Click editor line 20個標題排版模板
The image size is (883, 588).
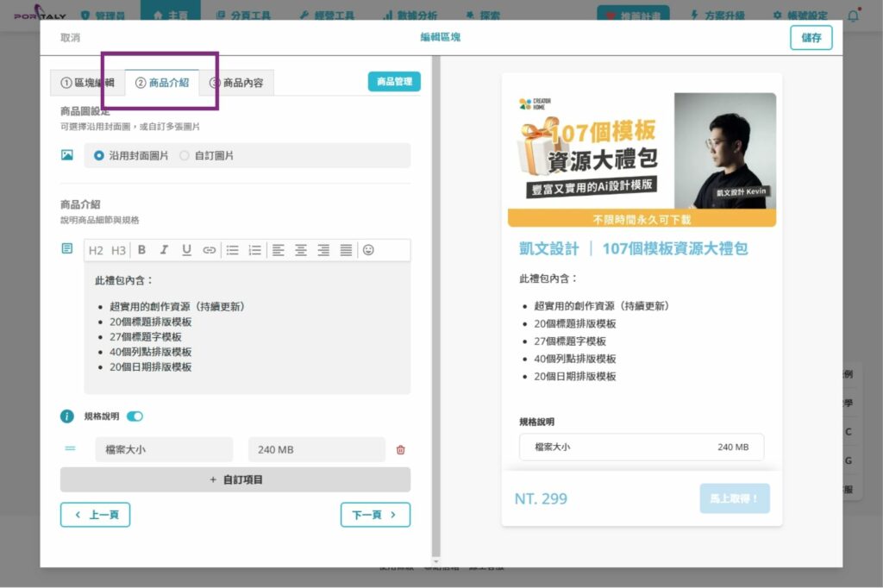pyautogui.click(x=150, y=322)
